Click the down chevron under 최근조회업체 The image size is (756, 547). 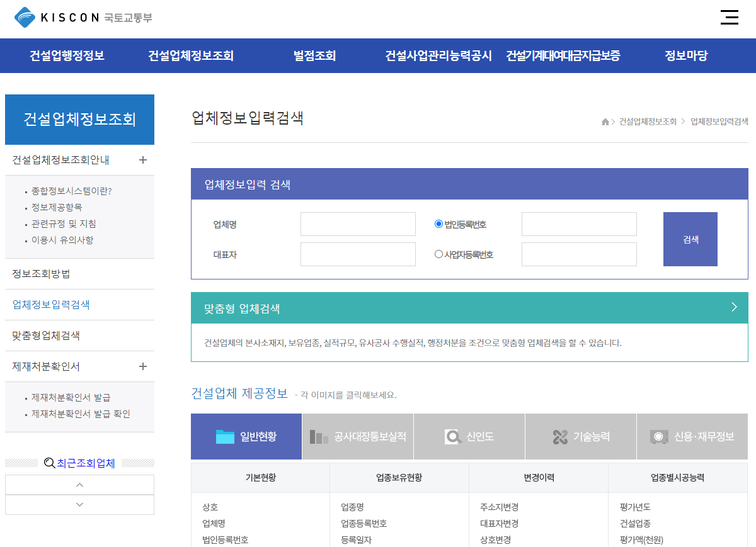click(79, 505)
